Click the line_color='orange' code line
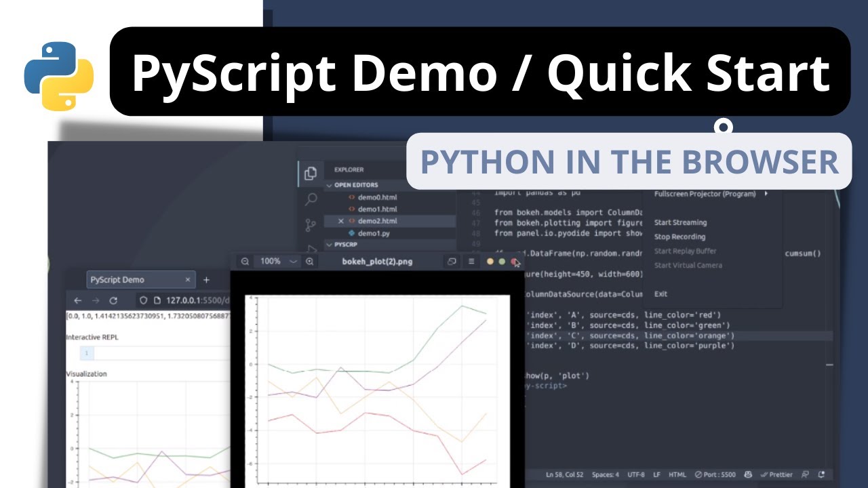The width and height of the screenshot is (868, 488). point(631,335)
